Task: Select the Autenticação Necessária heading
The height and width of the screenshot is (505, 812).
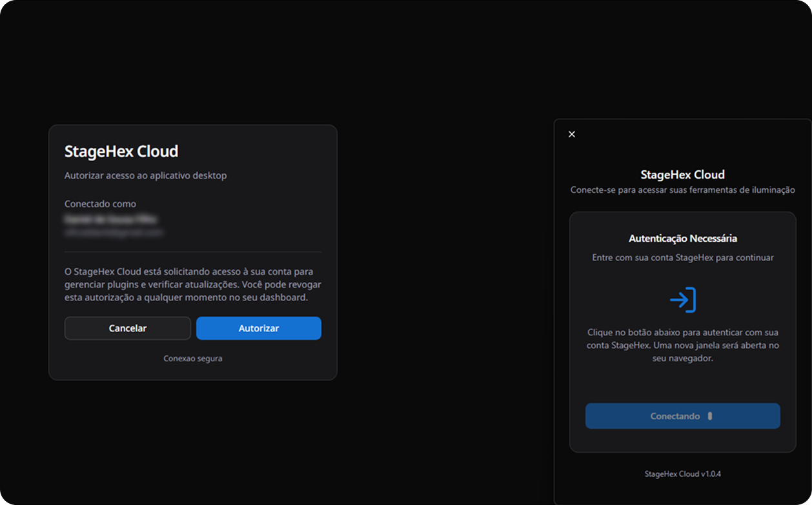Action: (682, 239)
